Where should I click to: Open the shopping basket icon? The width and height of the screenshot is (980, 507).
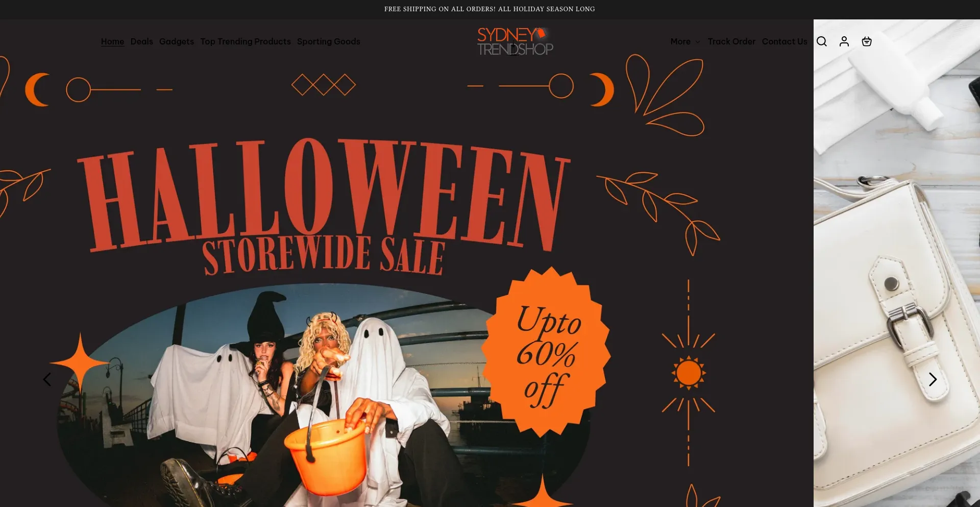[x=866, y=41]
